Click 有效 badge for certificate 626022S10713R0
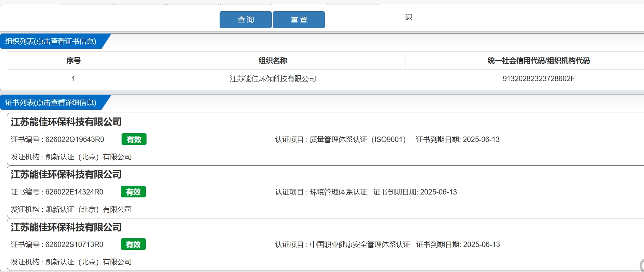Image resolution: width=644 pixels, height=272 pixels. [133, 244]
